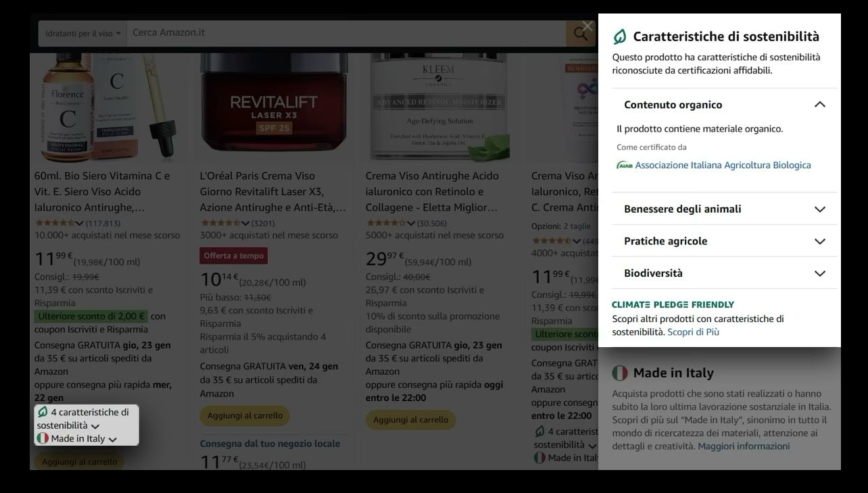Close the sustainability panel with X
This screenshot has height=493, width=868.
[x=587, y=26]
